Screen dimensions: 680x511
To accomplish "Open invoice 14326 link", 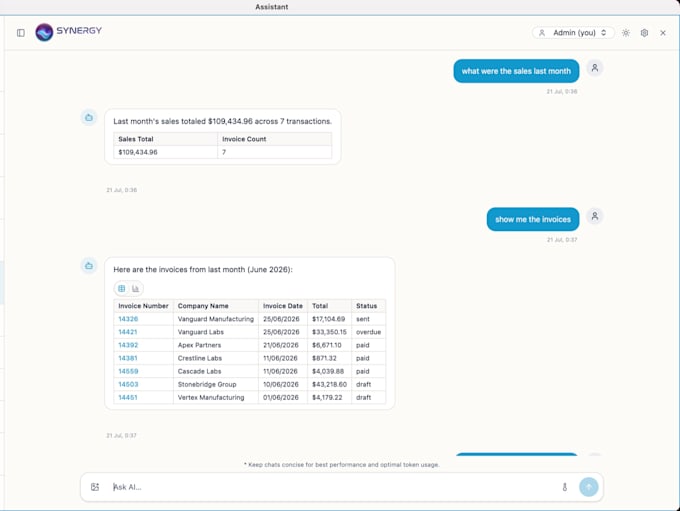I will pos(128,319).
